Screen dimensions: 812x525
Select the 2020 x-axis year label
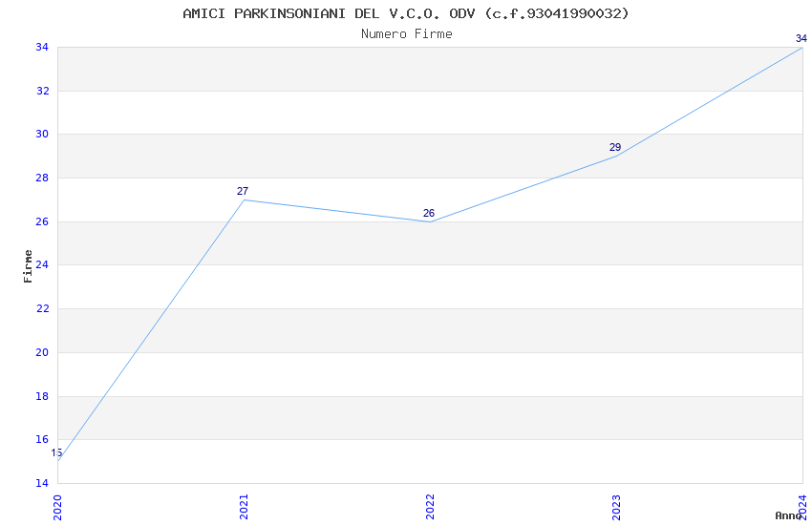57,508
